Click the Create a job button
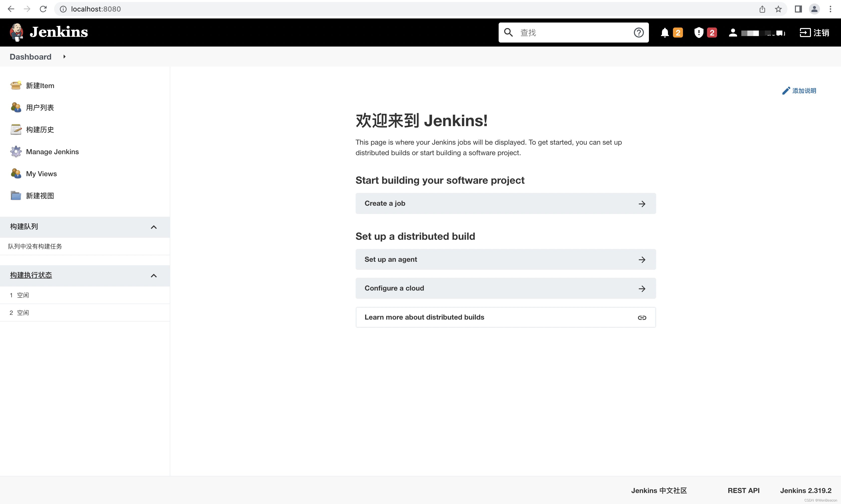Image resolution: width=841 pixels, height=504 pixels. pyautogui.click(x=505, y=203)
